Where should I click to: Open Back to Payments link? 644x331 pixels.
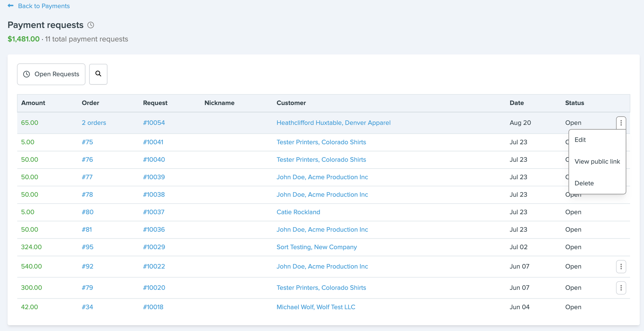click(x=44, y=6)
